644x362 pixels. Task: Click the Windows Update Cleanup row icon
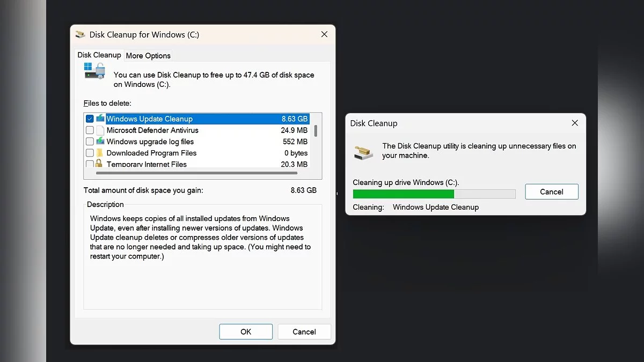(100, 119)
